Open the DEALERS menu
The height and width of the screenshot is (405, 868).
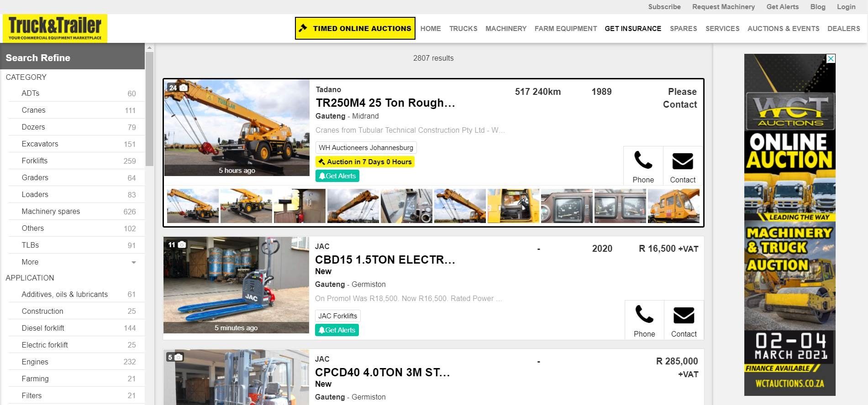pos(843,28)
